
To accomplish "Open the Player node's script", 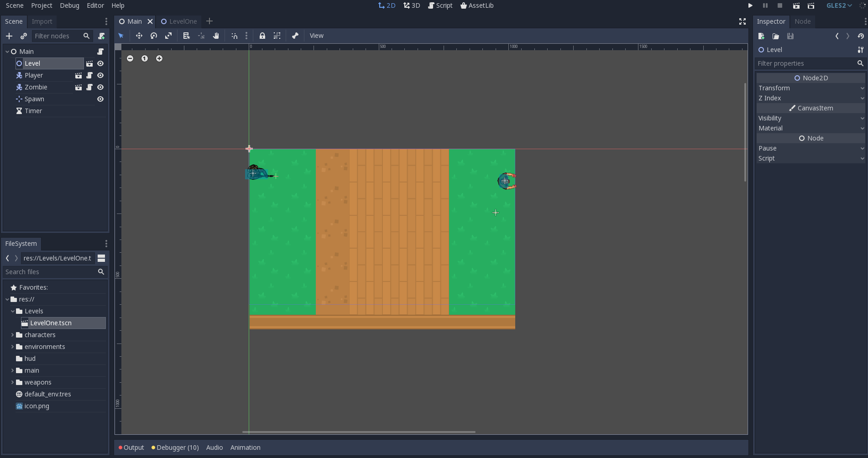I will click(x=89, y=75).
